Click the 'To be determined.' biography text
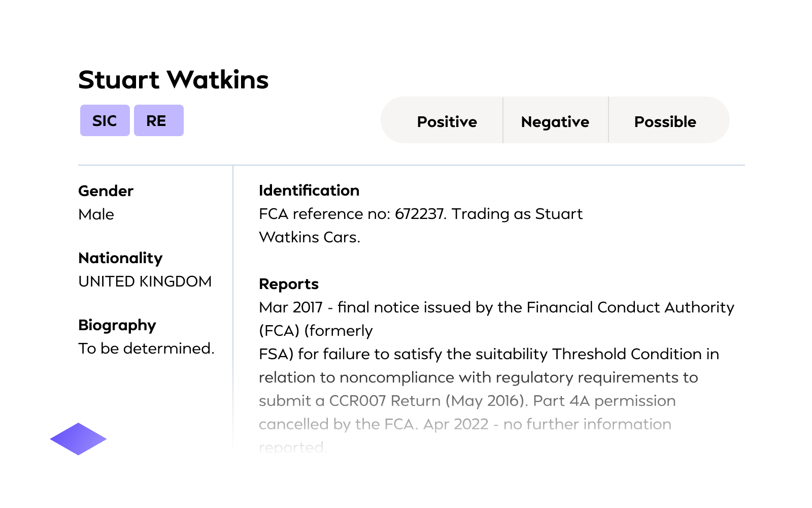The height and width of the screenshot is (508, 812). (146, 348)
